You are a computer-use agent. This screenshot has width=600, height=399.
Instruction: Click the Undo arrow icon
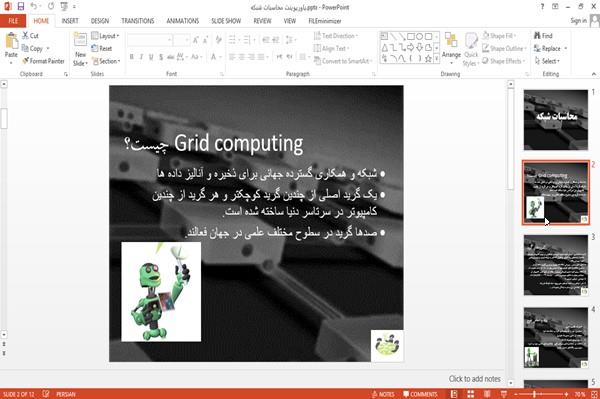34,6
